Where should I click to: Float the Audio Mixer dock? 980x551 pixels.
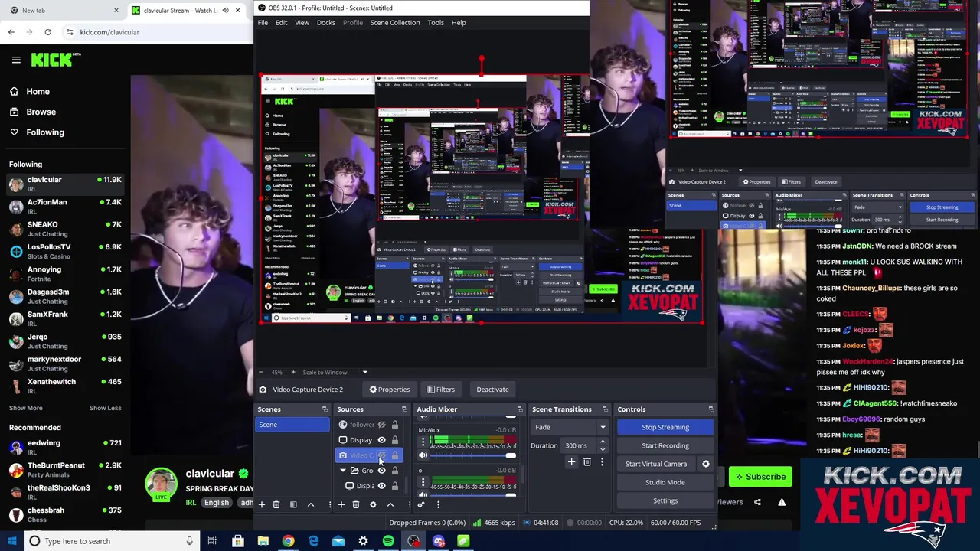520,409
